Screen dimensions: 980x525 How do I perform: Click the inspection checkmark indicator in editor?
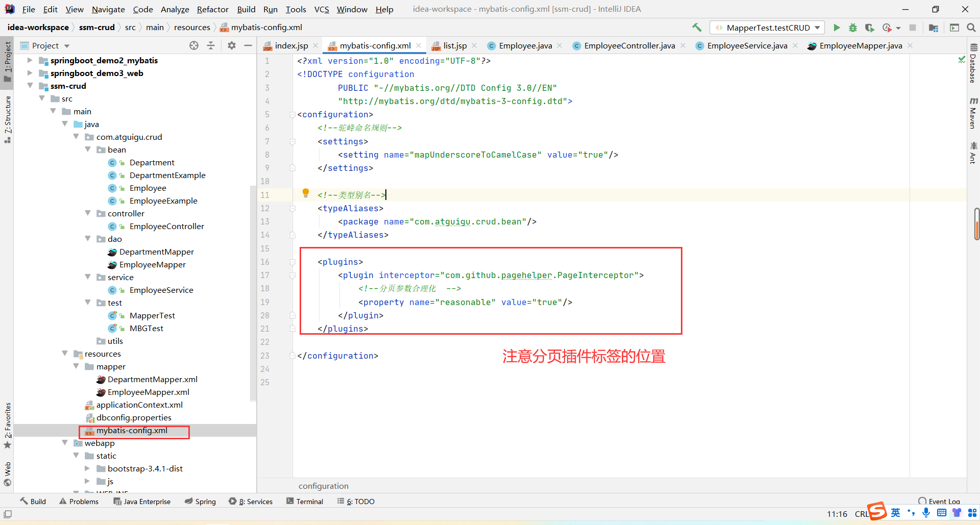962,60
